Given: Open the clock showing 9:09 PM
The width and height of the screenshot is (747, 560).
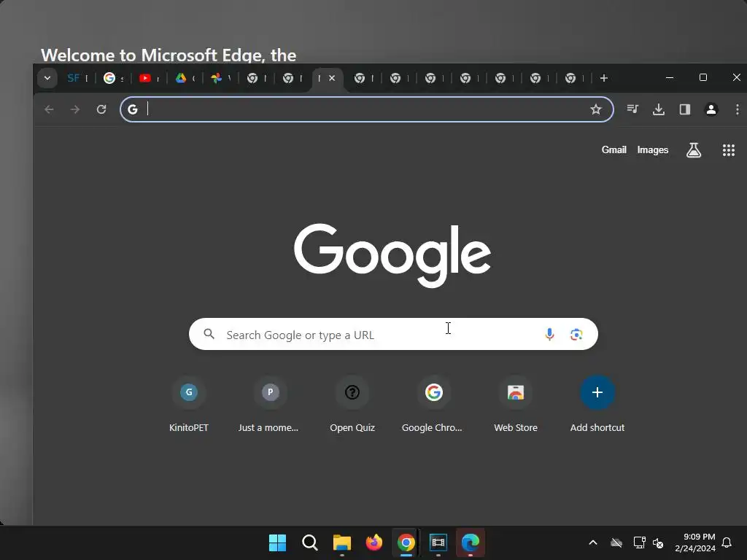Looking at the screenshot, I should pos(695,542).
